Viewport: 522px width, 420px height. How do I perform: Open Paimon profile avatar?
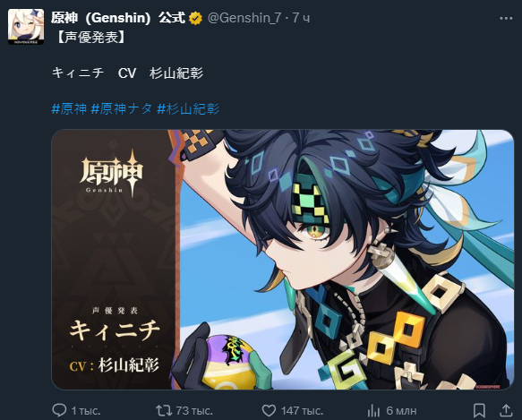[26, 27]
